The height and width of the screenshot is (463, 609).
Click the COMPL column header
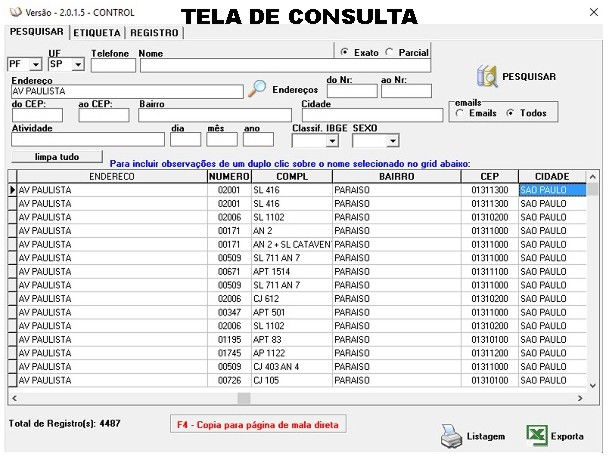point(292,177)
